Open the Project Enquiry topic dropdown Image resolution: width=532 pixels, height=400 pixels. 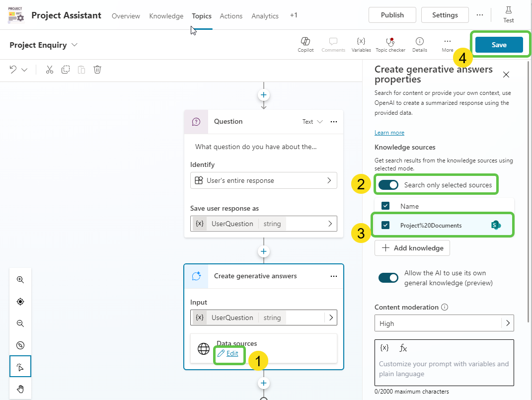[75, 45]
